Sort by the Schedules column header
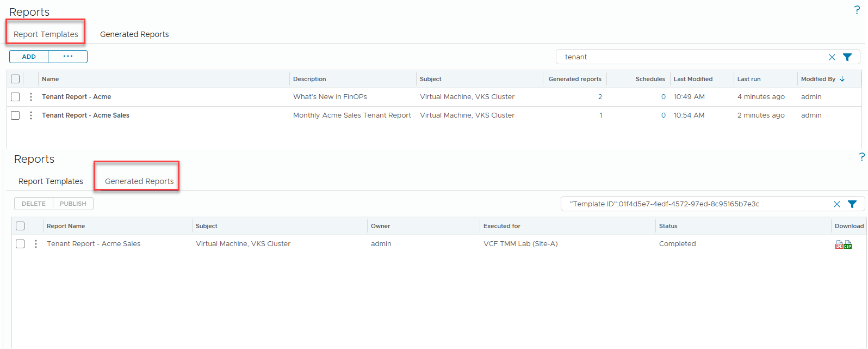868x349 pixels. click(x=650, y=79)
